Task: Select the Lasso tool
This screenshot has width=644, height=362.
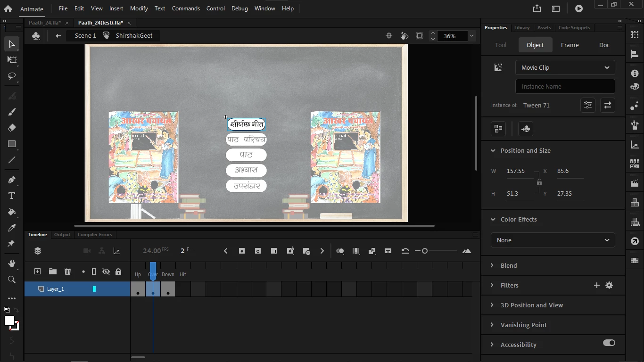Action: 12,76
